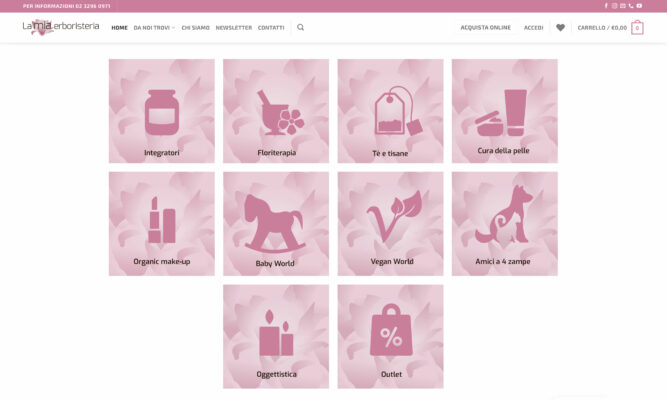Open the Tè e tisane category tile

[391, 111]
